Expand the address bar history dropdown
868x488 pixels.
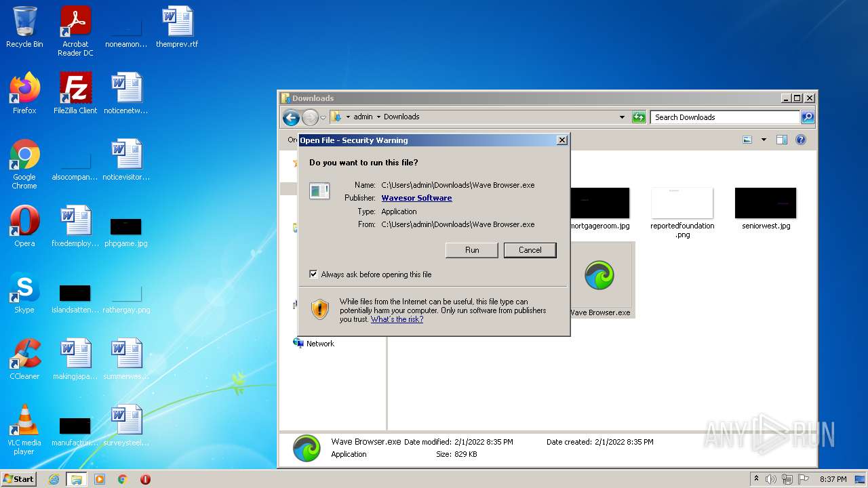(622, 117)
